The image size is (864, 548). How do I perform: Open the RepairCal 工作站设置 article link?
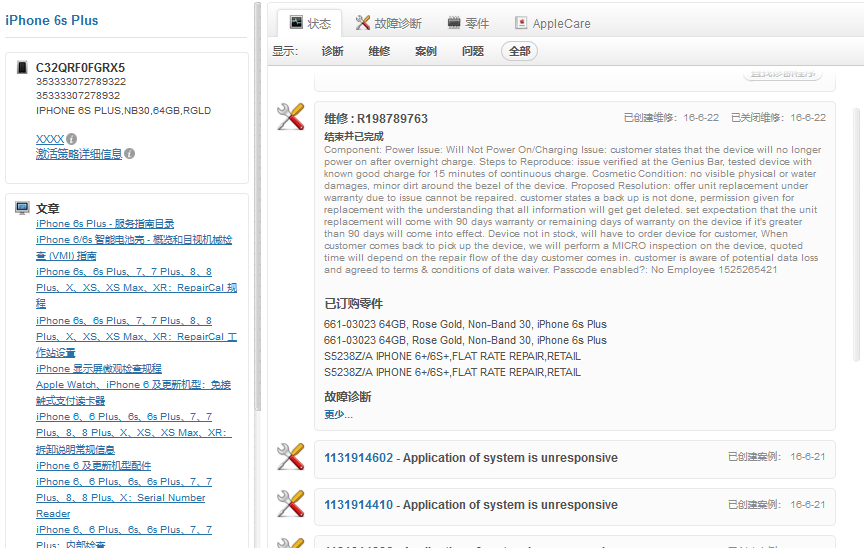point(136,337)
